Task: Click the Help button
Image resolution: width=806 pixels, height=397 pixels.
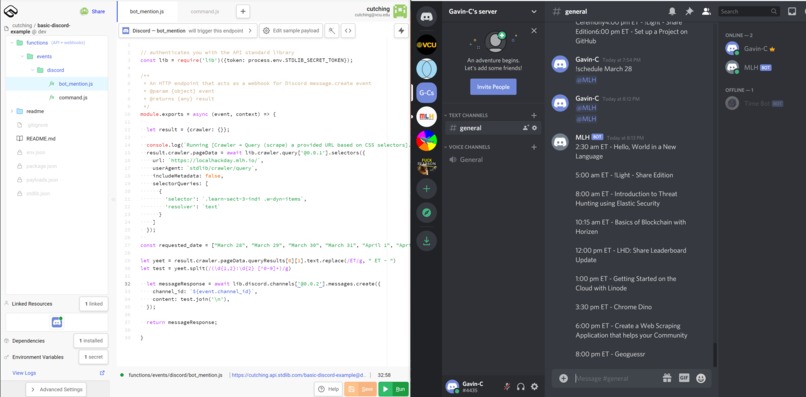Action: click(x=328, y=389)
